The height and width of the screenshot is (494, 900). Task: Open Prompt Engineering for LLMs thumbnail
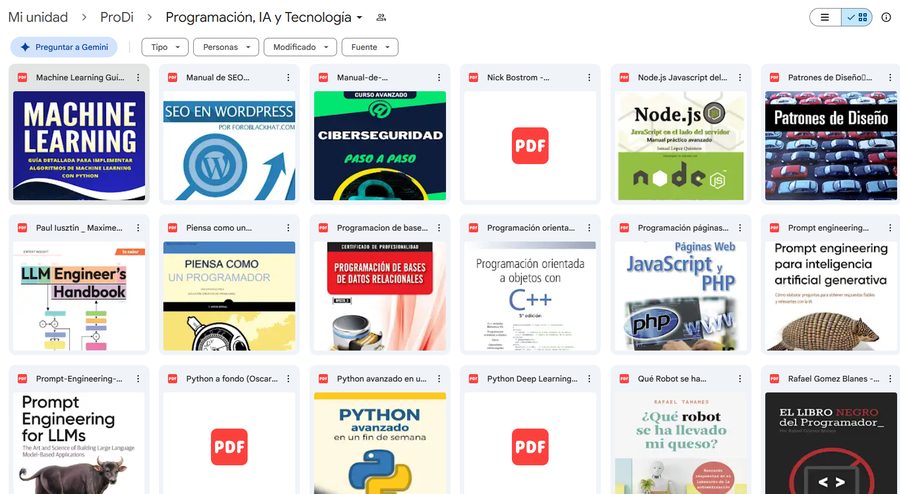pyautogui.click(x=79, y=443)
